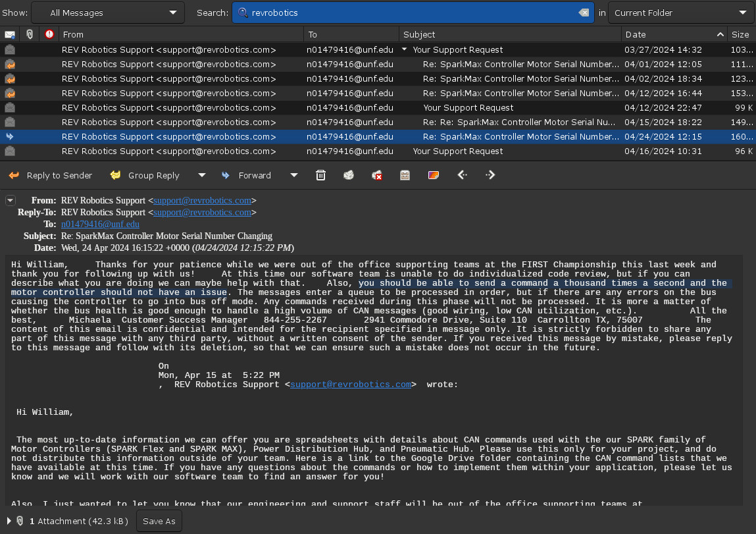Collapse the 'Your Support Request' thread
756x534 pixels.
(x=405, y=50)
